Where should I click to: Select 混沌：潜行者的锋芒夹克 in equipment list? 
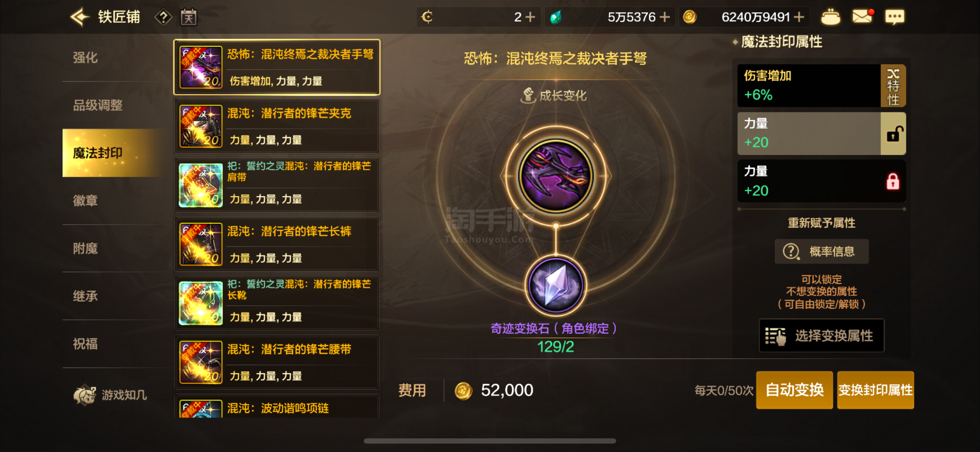point(277,126)
